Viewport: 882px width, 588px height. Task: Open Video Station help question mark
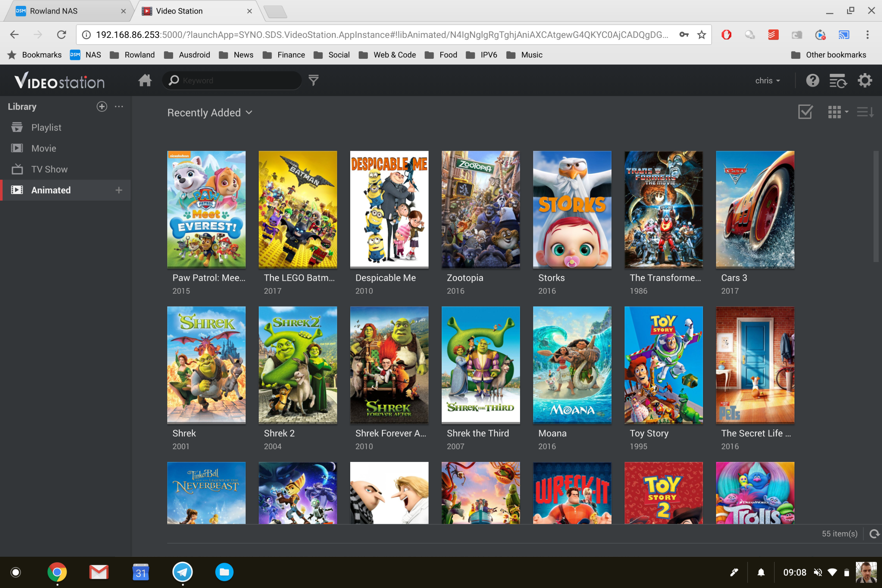[x=812, y=80]
